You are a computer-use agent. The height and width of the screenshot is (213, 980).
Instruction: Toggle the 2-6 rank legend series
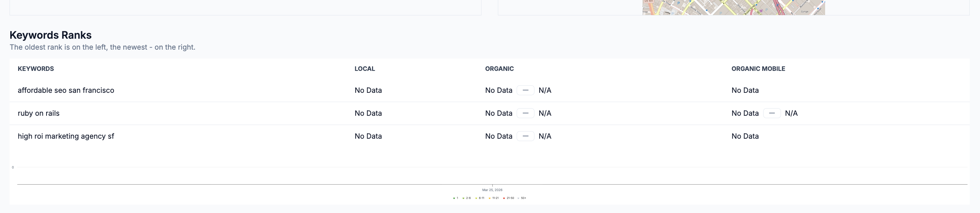(x=463, y=198)
